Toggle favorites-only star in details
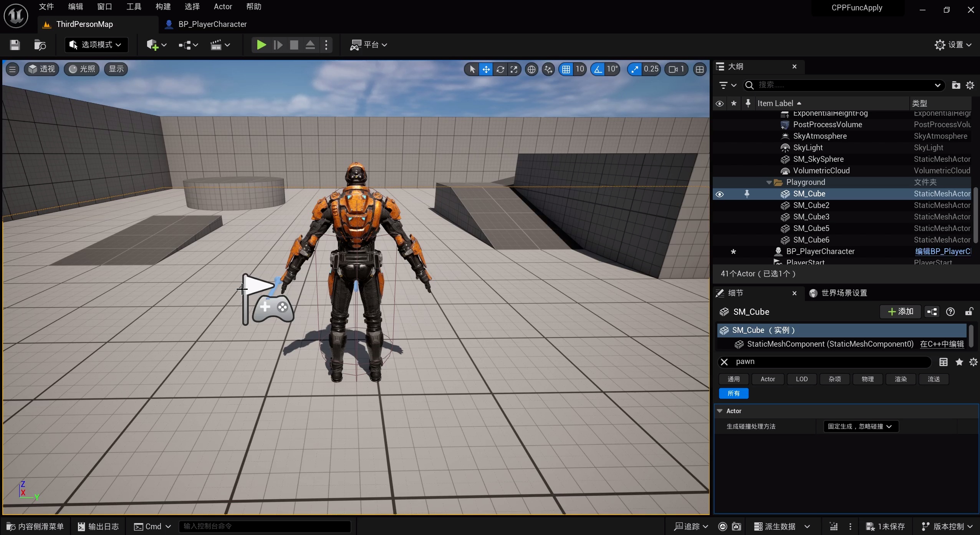Screen dimensions: 980x535 point(959,362)
